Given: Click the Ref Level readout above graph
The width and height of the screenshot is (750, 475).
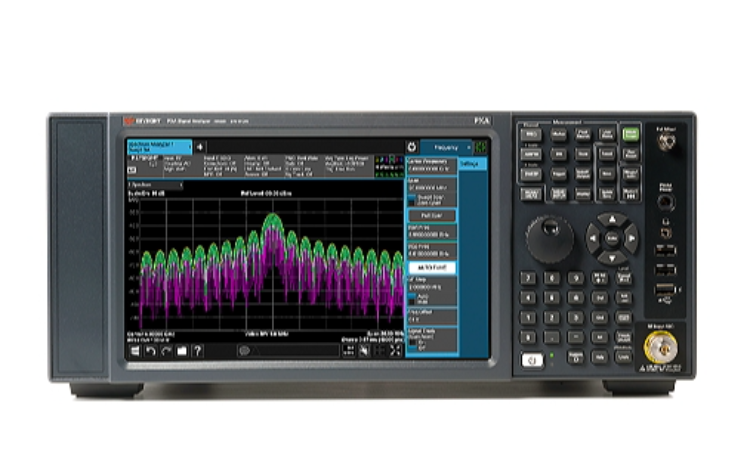Looking at the screenshot, I should [266, 193].
